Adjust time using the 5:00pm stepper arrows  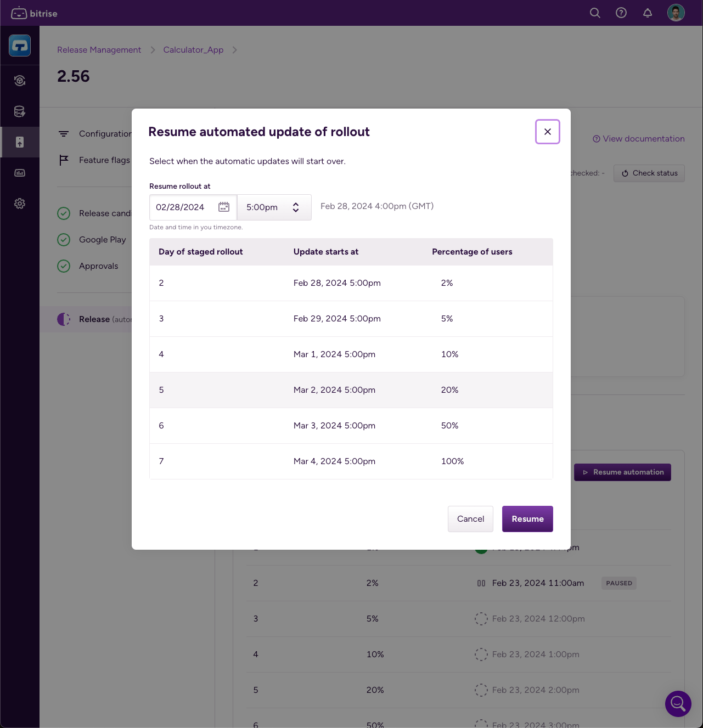point(296,207)
